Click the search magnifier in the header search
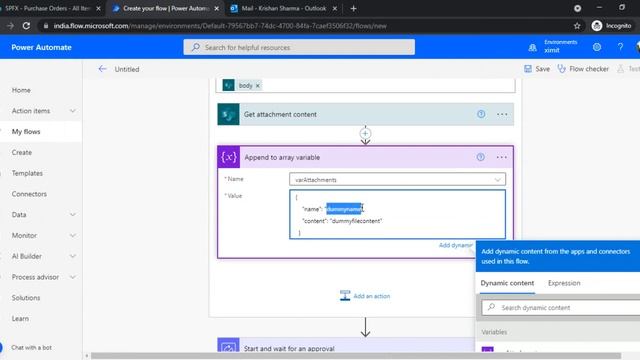This screenshot has height=360, width=640. [x=196, y=47]
